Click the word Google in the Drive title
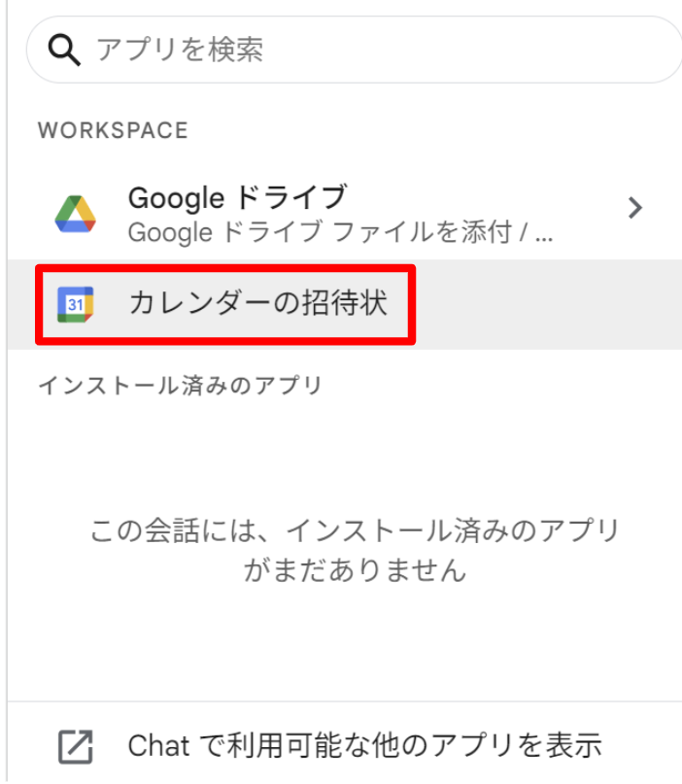Viewport: 682px width, 784px height. [x=176, y=198]
